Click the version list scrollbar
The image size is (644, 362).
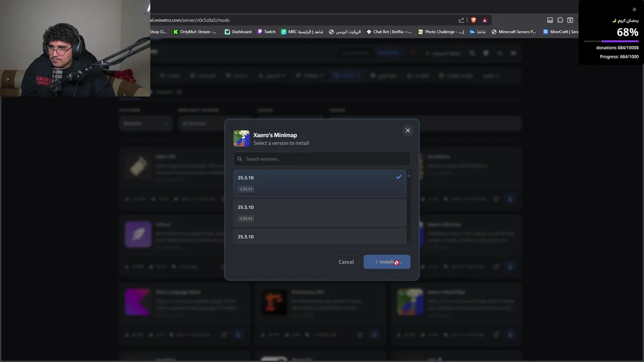click(409, 207)
